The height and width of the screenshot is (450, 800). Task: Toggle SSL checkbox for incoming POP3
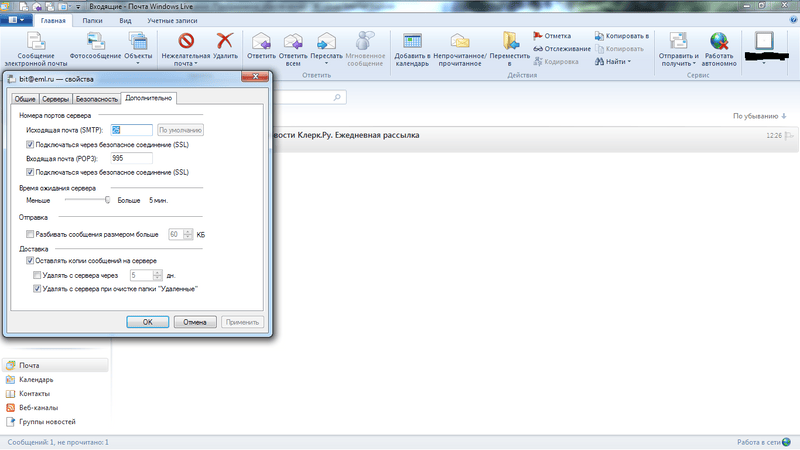pyautogui.click(x=30, y=172)
